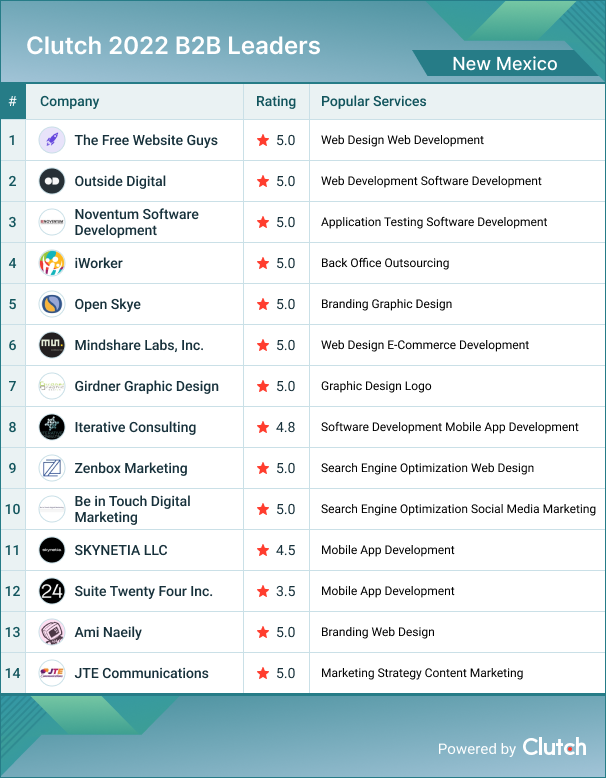
Task: Click the New Mexico banner label
Action: point(505,64)
